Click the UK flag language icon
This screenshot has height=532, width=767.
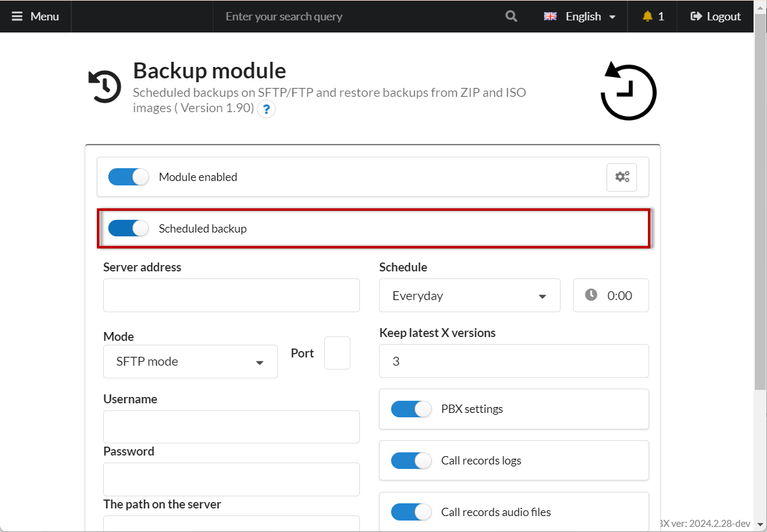[550, 17]
